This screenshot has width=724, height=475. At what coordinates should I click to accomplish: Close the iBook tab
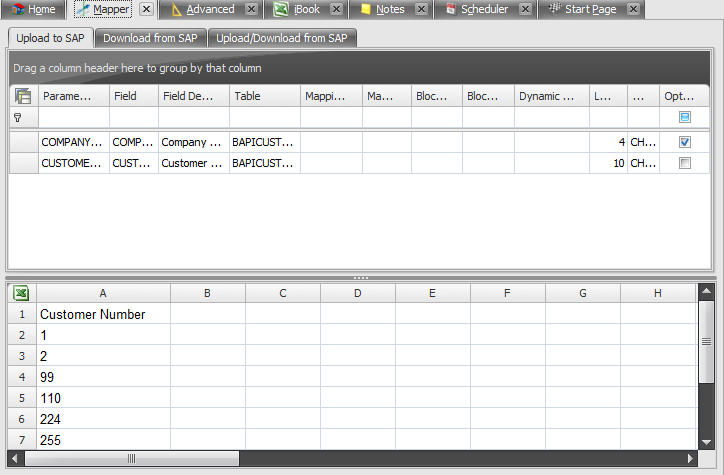[x=337, y=9]
